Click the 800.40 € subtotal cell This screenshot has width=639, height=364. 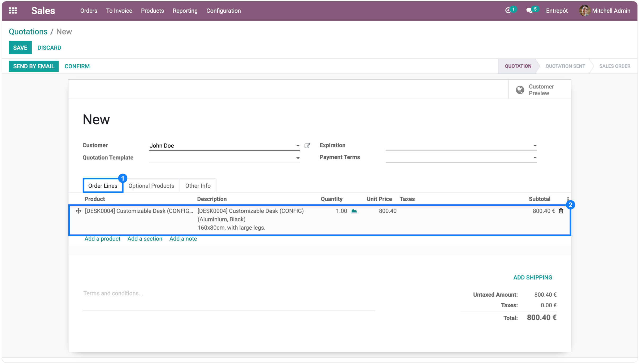[x=544, y=211]
